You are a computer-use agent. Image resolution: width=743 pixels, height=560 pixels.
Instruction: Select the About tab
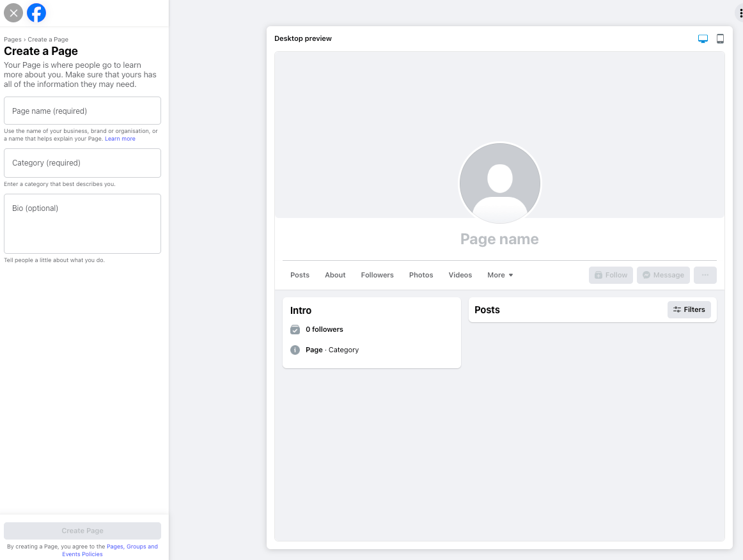335,276
